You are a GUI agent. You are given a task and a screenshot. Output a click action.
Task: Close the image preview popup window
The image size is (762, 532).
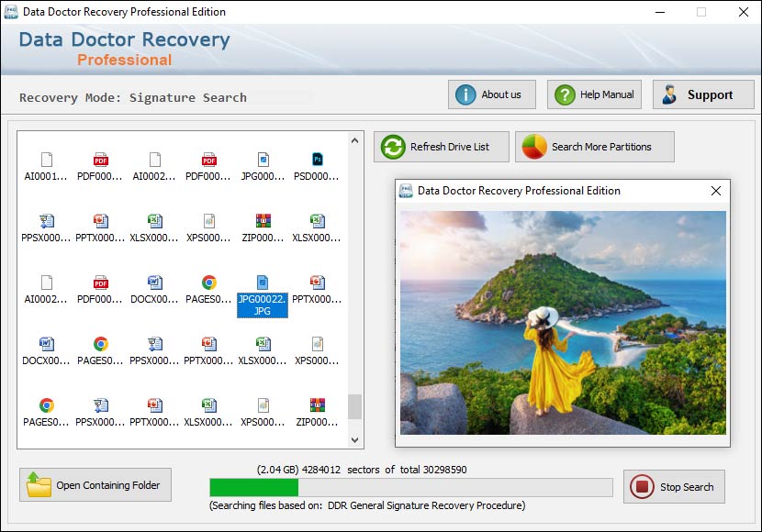pos(716,191)
